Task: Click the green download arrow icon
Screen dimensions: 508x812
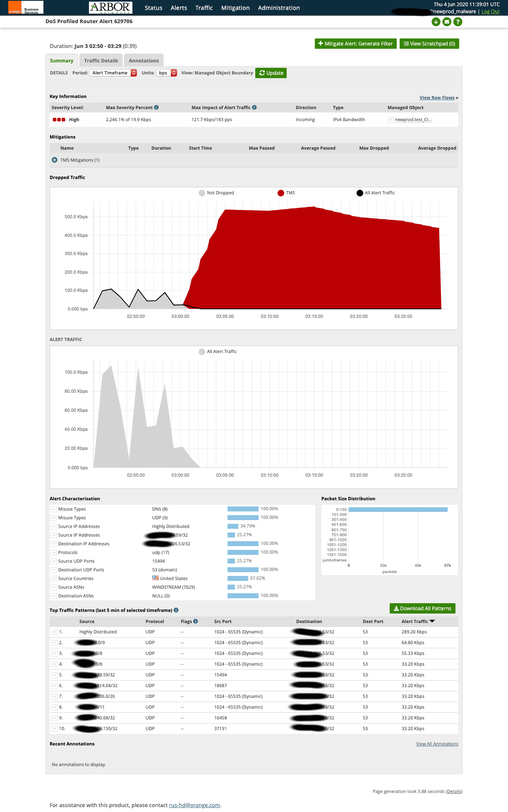Action: click(x=436, y=22)
